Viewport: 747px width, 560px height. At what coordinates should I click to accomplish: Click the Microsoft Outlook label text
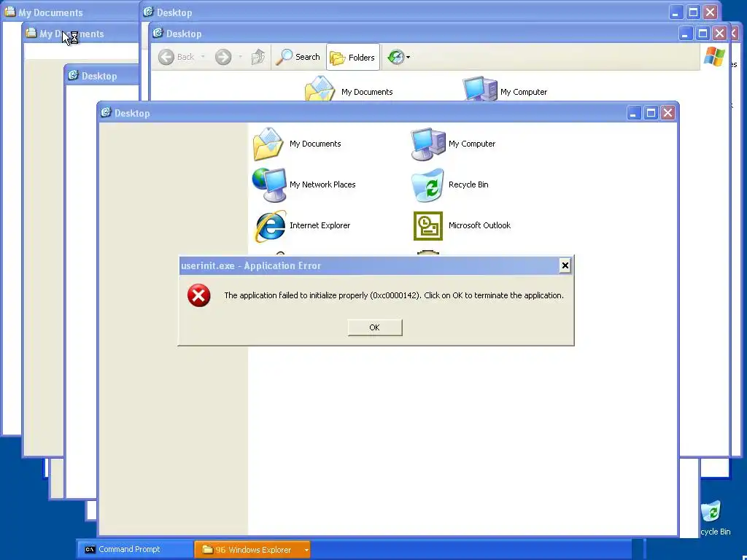[x=479, y=225]
